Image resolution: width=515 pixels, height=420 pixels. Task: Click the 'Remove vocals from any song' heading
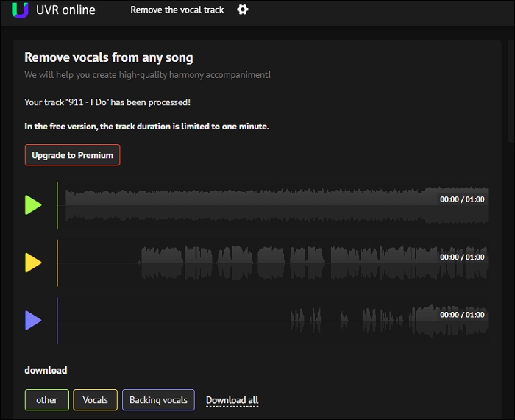(109, 57)
